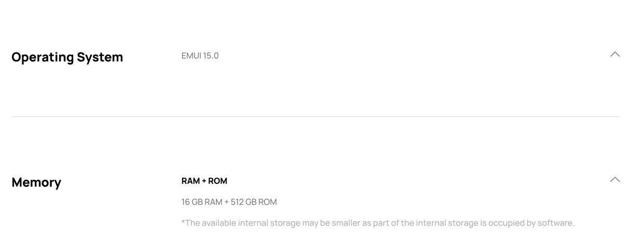644x240 pixels.
Task: Click the word "System" in the heading
Action: click(x=100, y=57)
